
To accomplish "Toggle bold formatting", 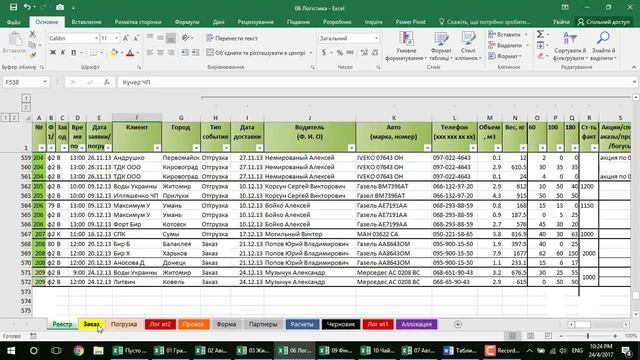I will pyautogui.click(x=53, y=53).
